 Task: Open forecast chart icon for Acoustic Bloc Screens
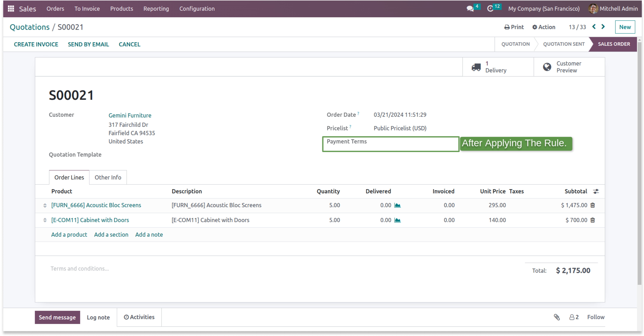click(397, 205)
